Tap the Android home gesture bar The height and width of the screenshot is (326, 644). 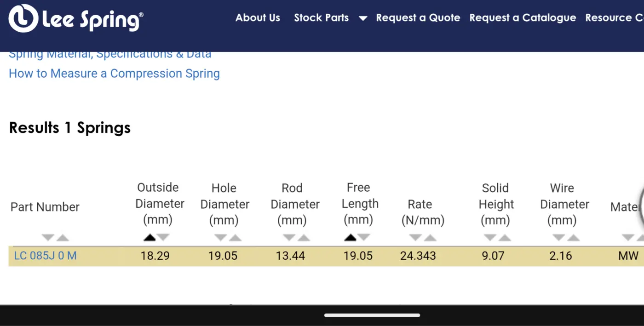tap(372, 315)
